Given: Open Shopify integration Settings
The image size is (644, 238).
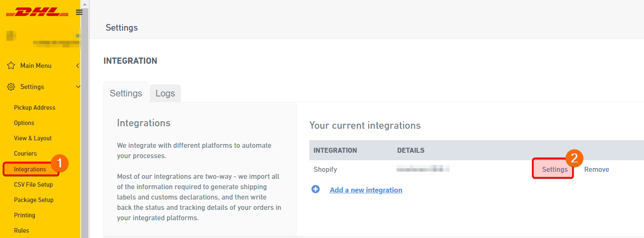Looking at the screenshot, I should (x=555, y=169).
